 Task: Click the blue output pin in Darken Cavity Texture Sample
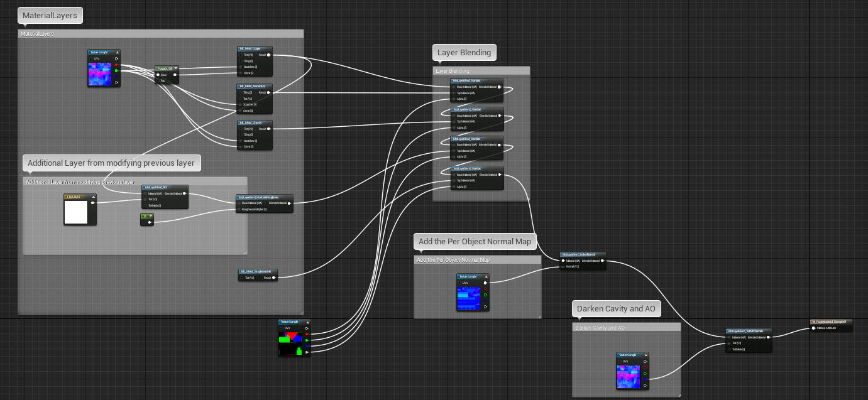tap(645, 379)
